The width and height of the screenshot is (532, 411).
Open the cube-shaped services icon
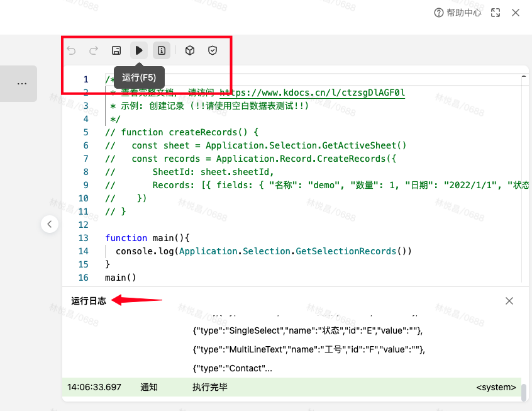tap(190, 50)
